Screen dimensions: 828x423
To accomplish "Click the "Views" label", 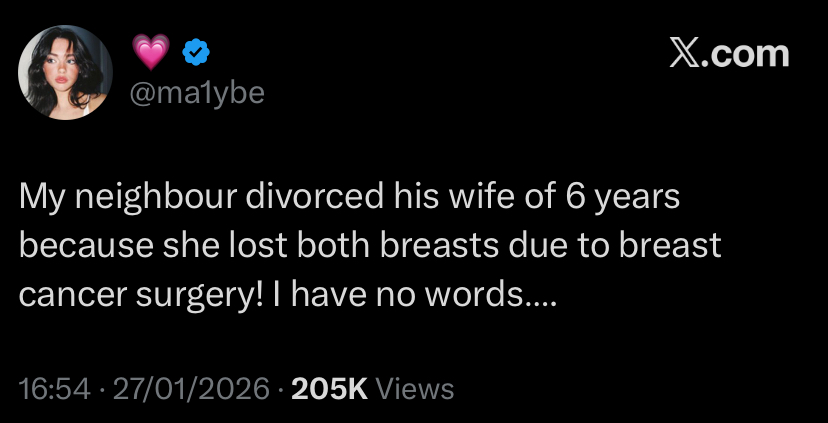I will tap(414, 388).
